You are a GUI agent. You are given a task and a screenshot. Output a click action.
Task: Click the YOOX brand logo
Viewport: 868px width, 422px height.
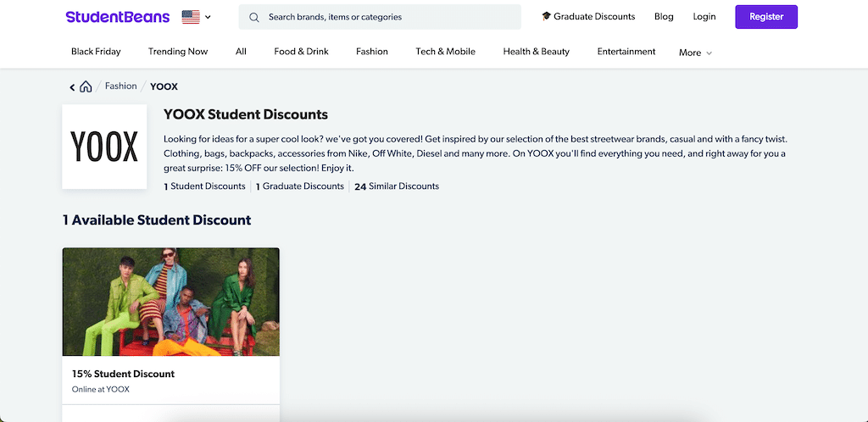click(104, 147)
